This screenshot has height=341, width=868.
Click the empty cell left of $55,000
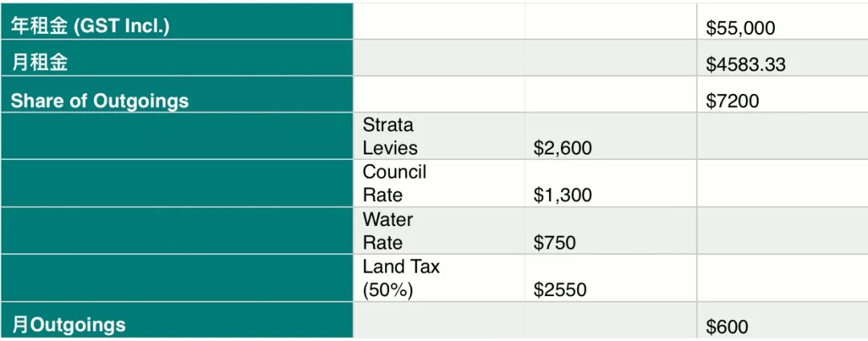click(x=611, y=21)
